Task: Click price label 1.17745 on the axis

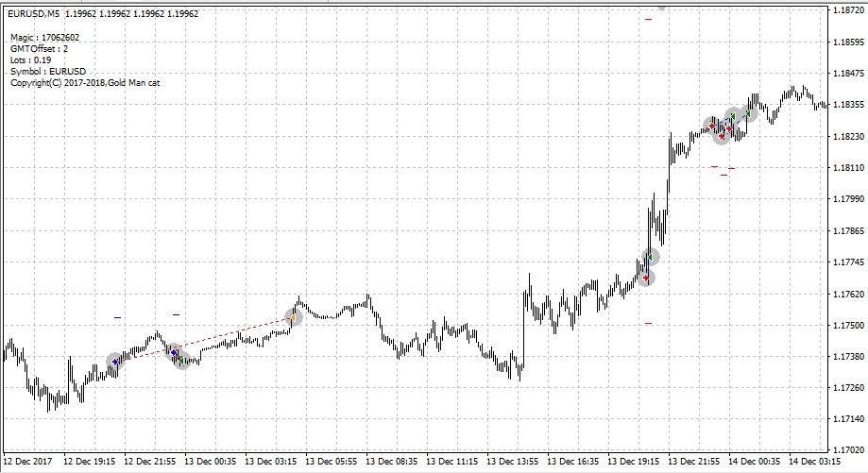Action: tap(848, 262)
